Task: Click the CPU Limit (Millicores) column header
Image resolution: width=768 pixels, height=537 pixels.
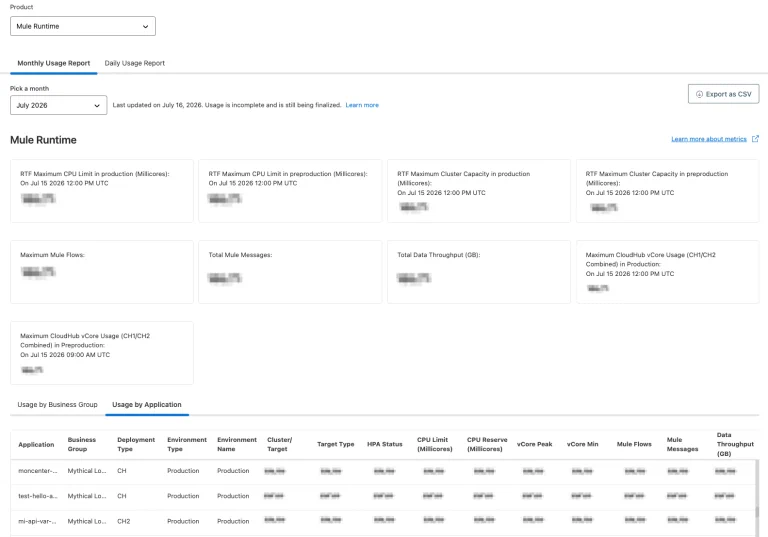Action: [435, 444]
